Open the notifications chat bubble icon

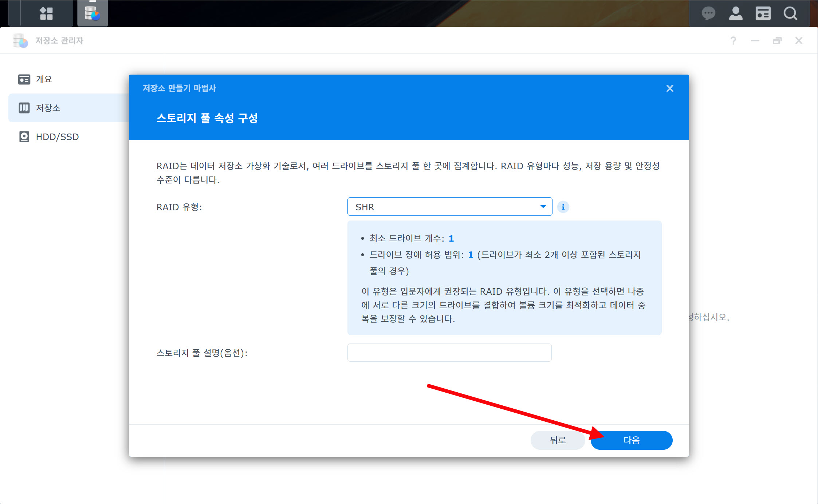coord(708,13)
